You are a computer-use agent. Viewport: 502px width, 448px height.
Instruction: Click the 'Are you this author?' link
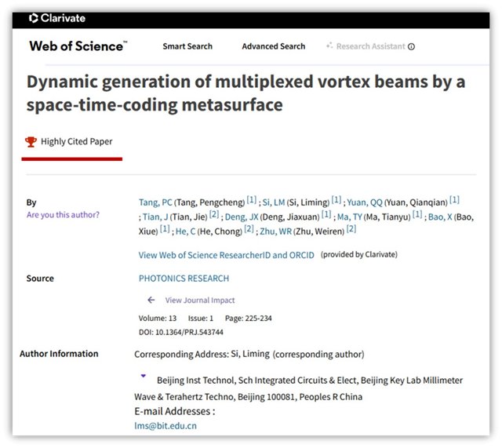point(63,215)
